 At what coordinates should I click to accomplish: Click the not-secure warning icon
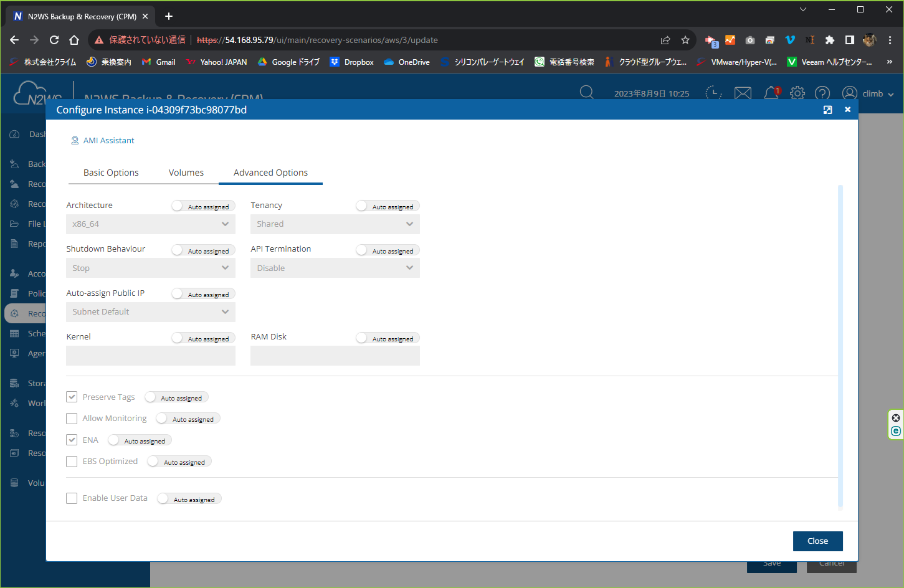click(98, 40)
